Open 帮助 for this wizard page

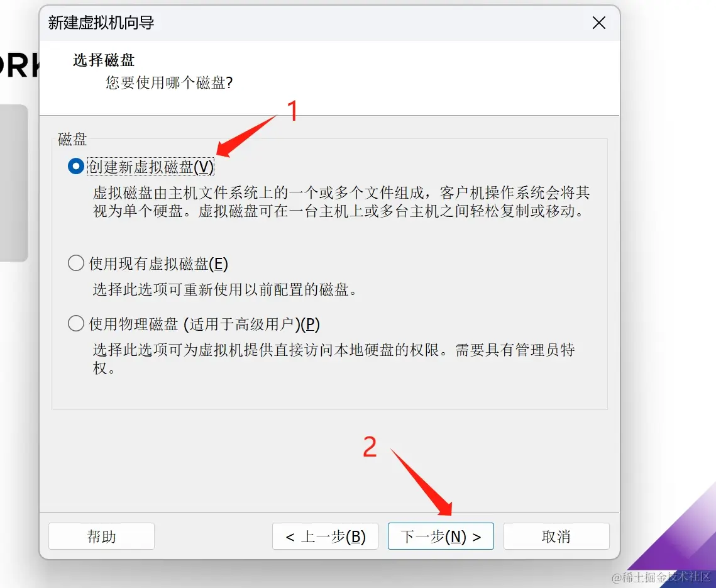click(101, 536)
